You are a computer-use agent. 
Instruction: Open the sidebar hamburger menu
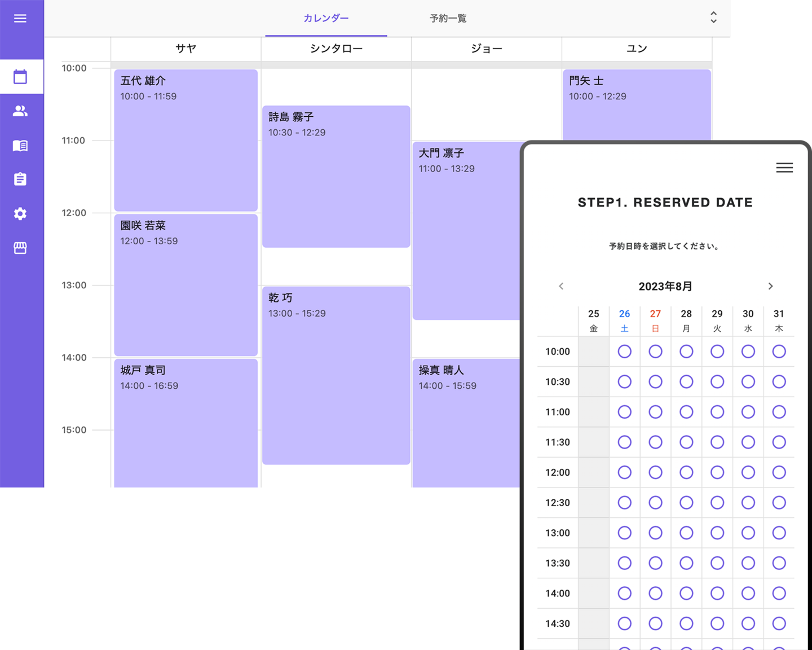point(20,19)
